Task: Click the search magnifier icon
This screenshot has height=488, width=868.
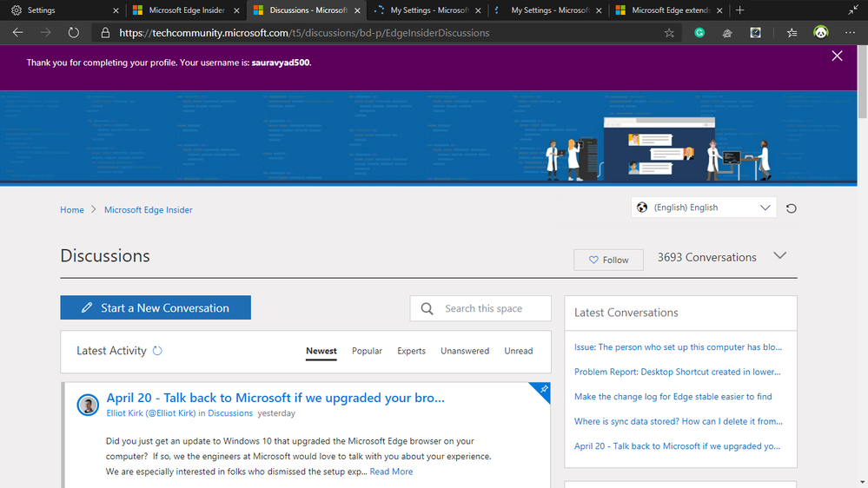Action: 427,309
